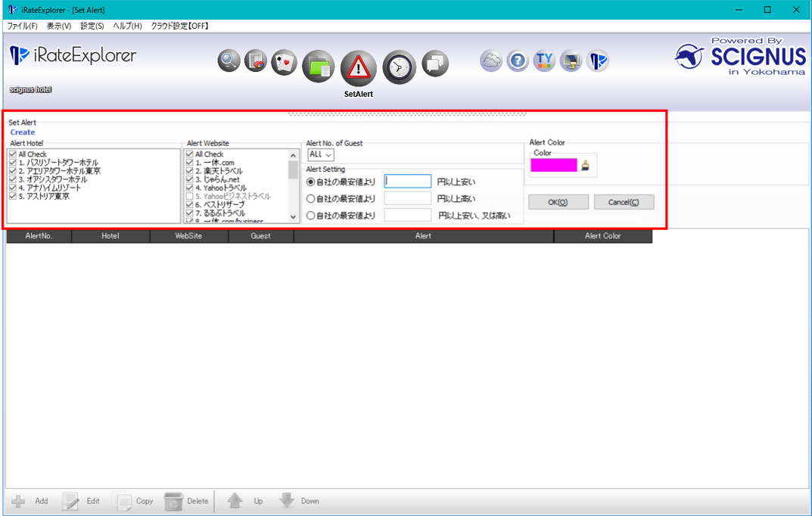812x516 pixels.
Task: Click the chat bubbles icon
Action: click(435, 63)
